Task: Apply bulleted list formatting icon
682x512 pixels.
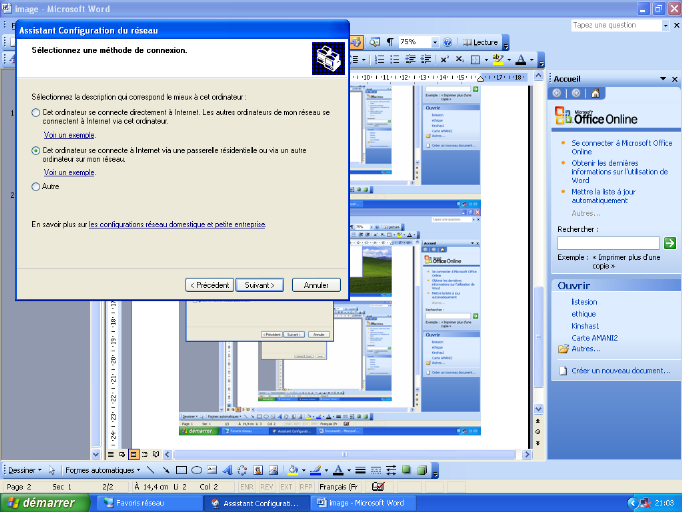Action: click(395, 59)
